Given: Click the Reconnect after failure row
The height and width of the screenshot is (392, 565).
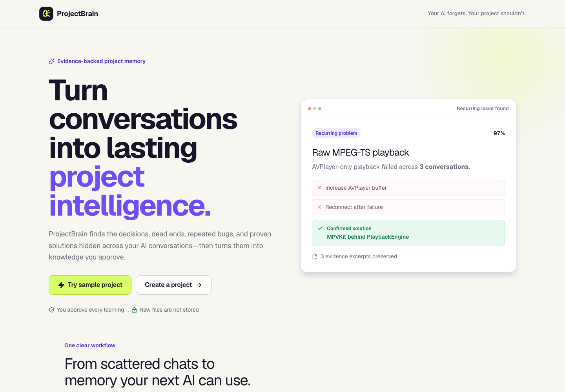Looking at the screenshot, I should point(408,207).
